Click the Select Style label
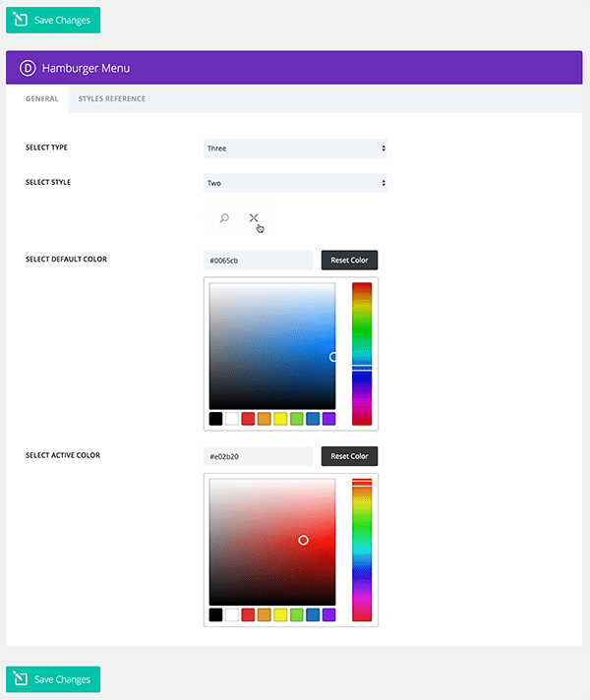 point(48,182)
